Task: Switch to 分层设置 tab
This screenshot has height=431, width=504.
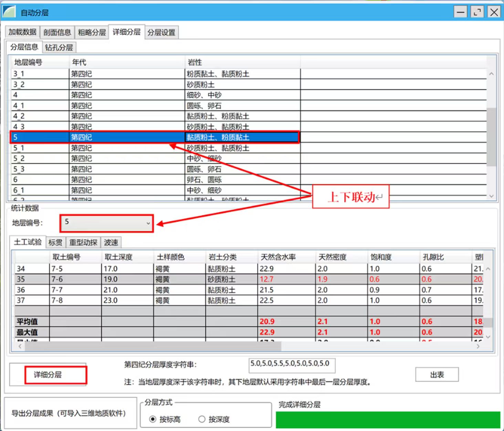Action: click(161, 32)
